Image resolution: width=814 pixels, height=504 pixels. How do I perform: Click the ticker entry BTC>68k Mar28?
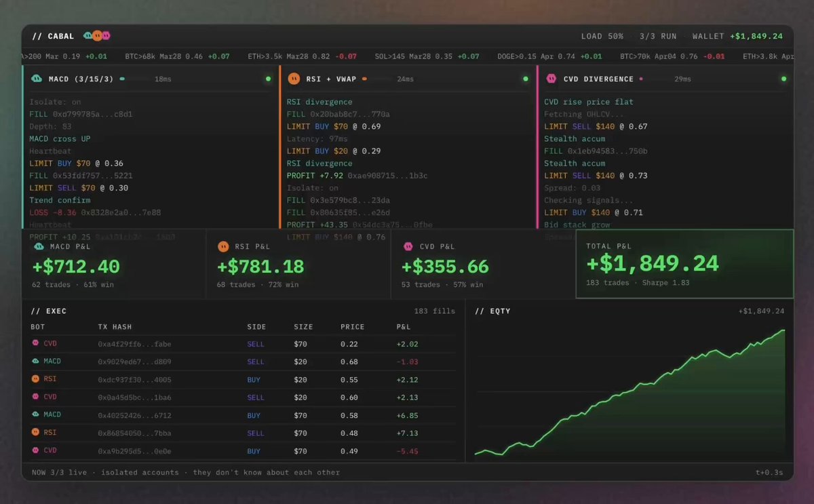coord(177,56)
